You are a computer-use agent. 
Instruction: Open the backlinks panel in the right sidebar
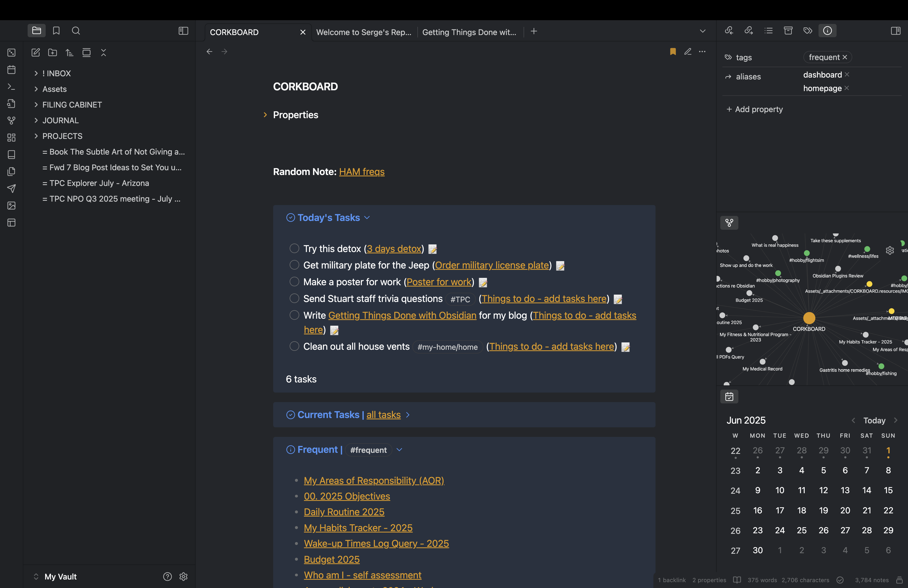tap(729, 31)
